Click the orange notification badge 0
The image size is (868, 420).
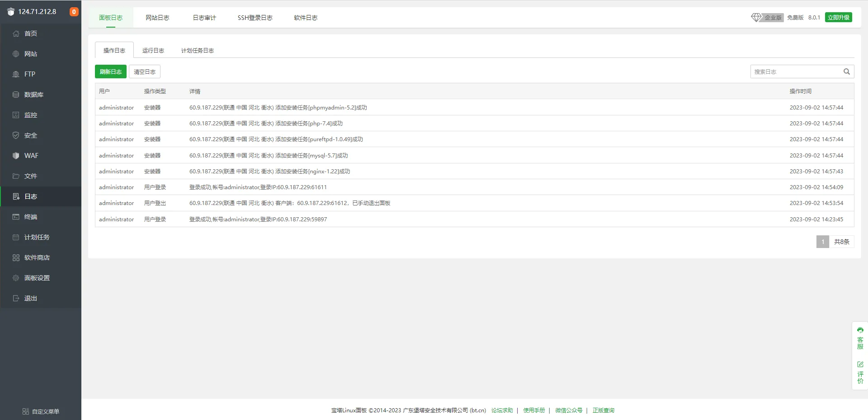click(x=74, y=12)
